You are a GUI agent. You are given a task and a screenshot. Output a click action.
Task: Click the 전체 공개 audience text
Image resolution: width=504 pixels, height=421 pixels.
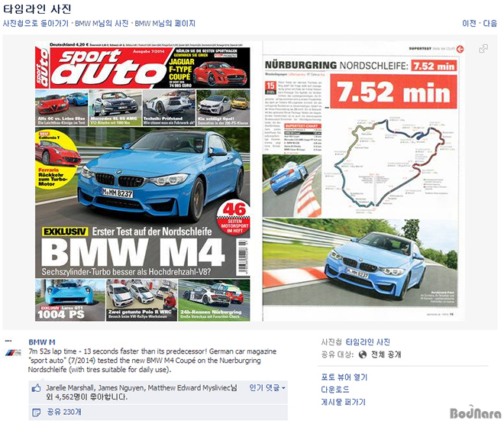(386, 355)
